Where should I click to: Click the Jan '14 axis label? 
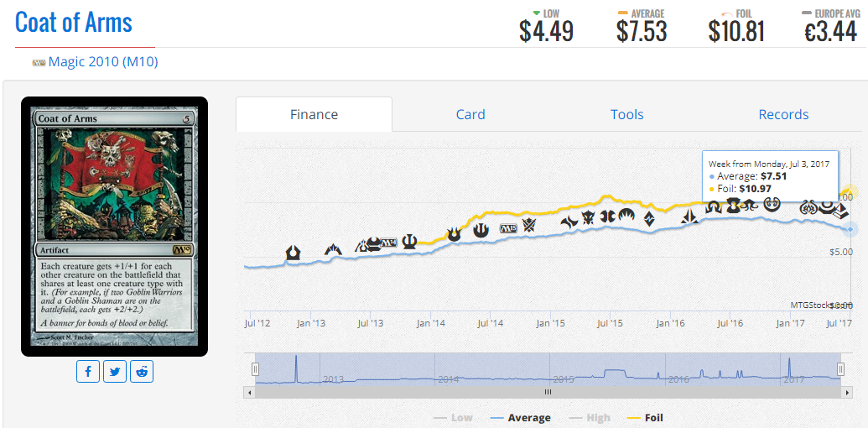click(432, 322)
